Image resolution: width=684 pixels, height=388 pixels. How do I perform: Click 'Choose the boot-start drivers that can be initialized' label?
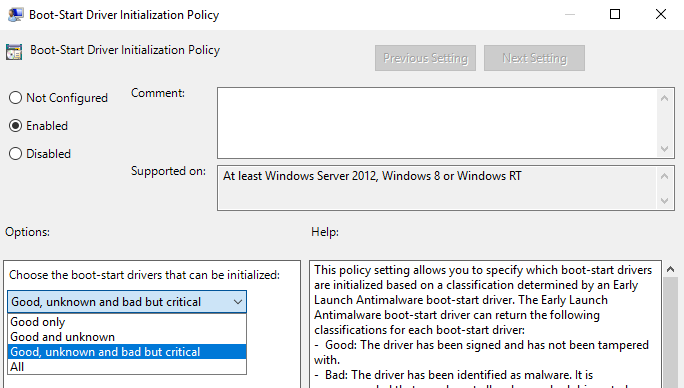pos(144,275)
